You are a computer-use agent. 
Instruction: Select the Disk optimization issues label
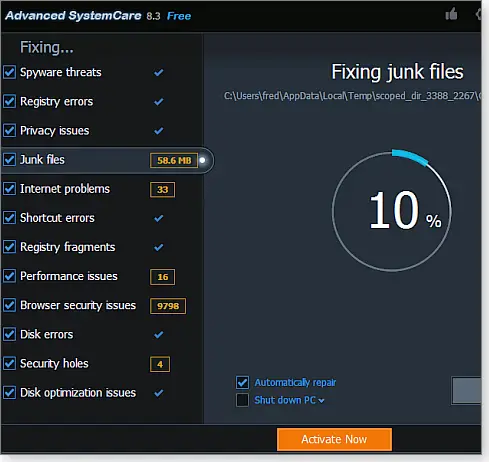[x=78, y=393]
